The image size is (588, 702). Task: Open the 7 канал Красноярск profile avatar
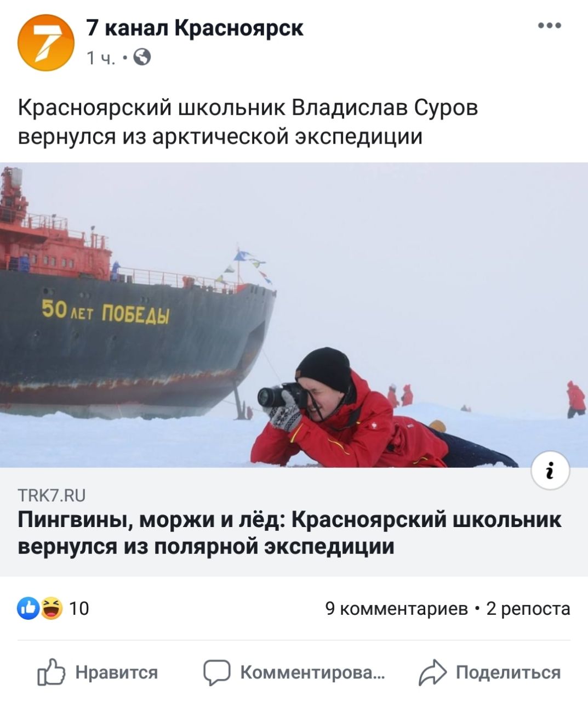click(x=46, y=42)
